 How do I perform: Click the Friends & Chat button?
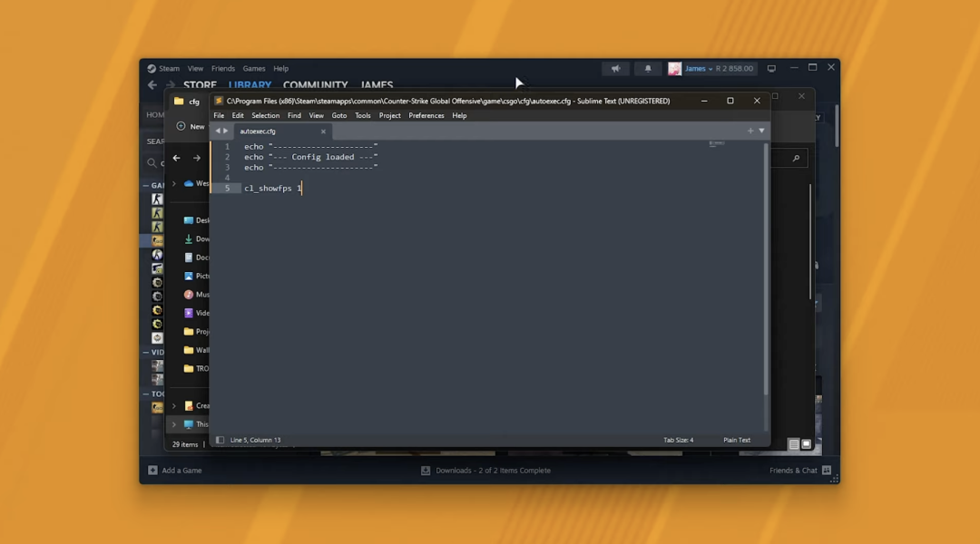pos(800,471)
